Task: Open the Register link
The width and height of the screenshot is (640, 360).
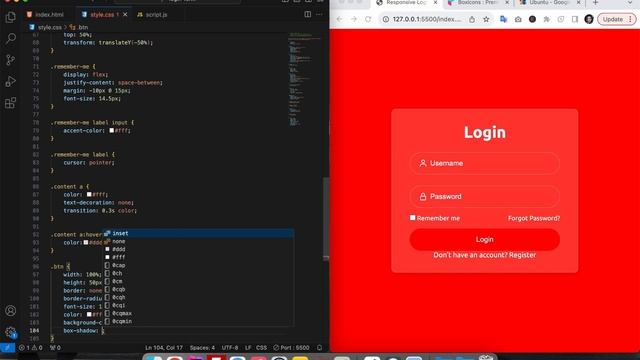Action: 522,255
